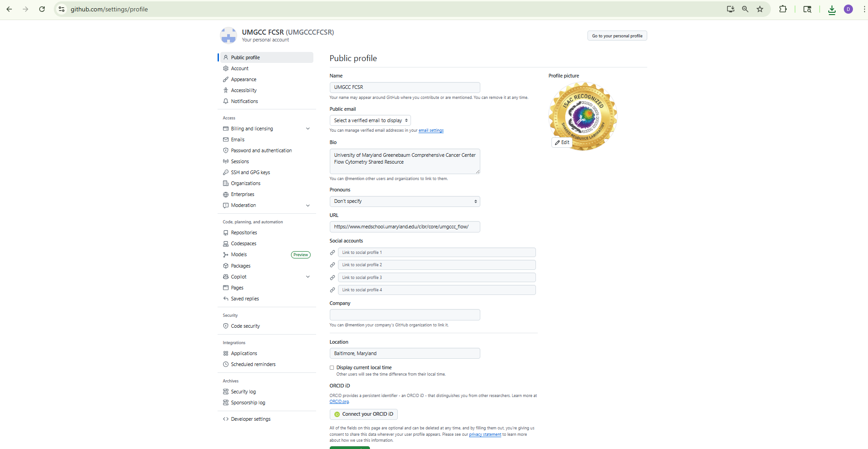This screenshot has height=449, width=868.
Task: Bookmark this page with the star icon
Action: [x=760, y=9]
